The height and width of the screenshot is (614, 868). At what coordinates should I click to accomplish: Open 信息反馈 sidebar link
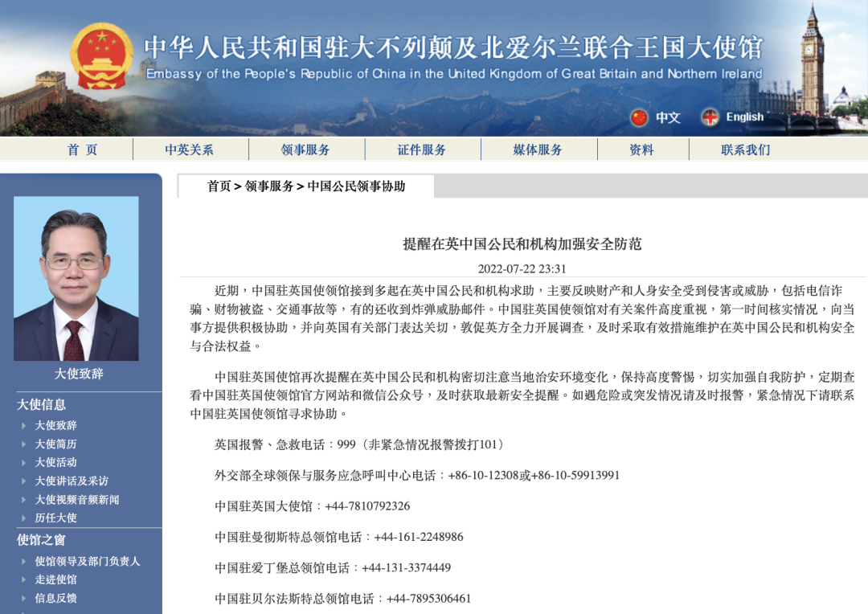point(56,598)
